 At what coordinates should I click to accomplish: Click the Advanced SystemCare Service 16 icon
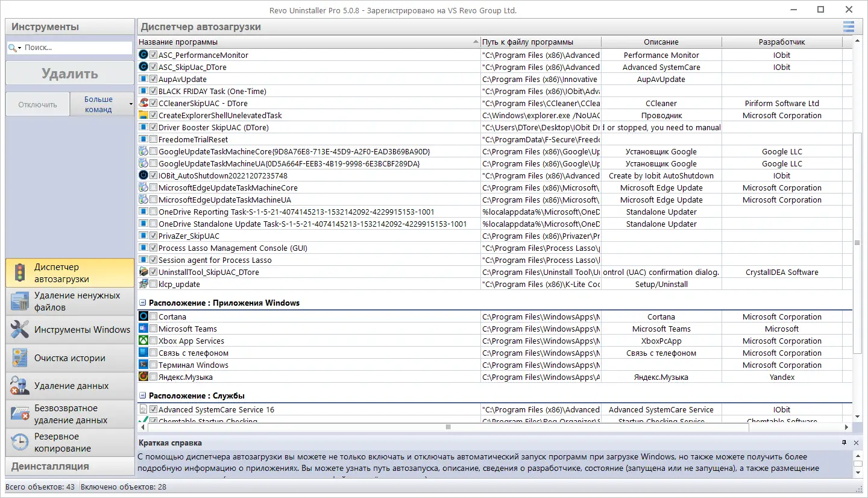(x=143, y=409)
